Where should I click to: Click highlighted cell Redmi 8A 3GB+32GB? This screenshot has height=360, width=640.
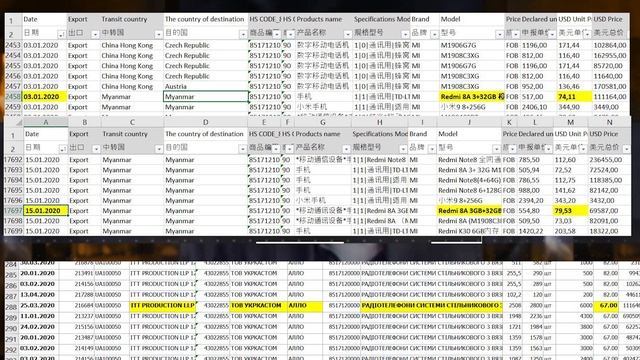point(469,211)
